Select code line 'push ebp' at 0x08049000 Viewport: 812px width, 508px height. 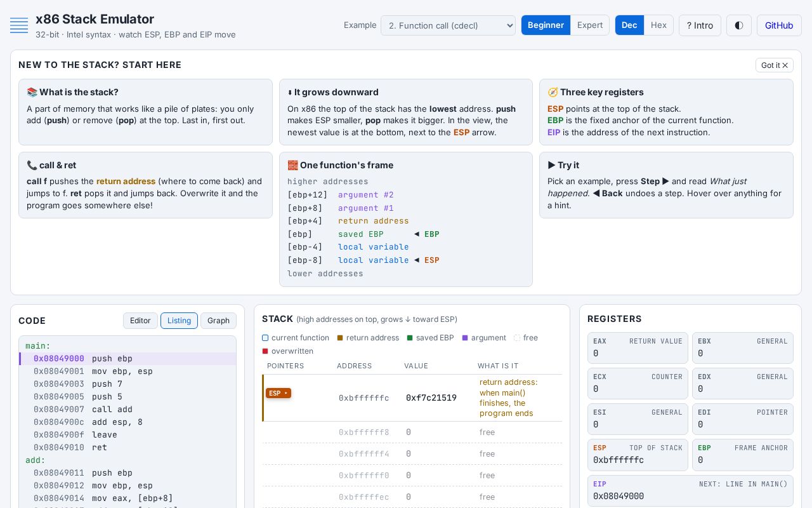[128, 359]
